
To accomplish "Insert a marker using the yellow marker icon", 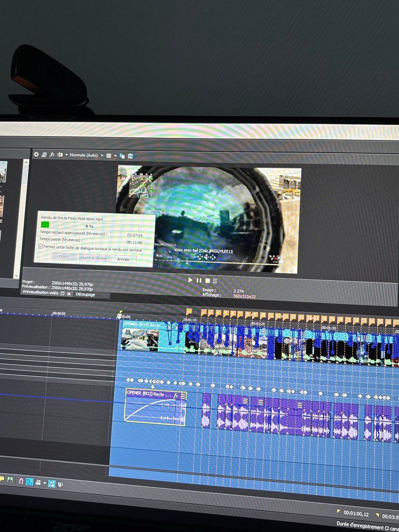I will point(3,480).
